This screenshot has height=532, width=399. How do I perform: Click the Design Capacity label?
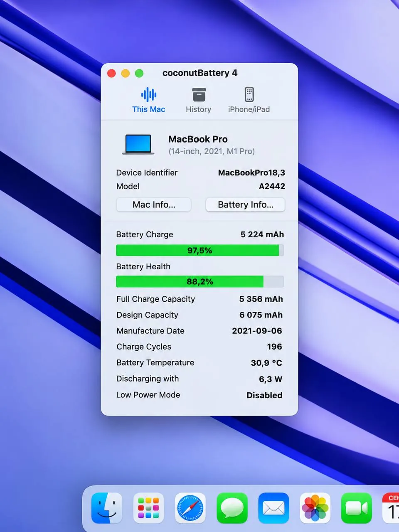147,315
